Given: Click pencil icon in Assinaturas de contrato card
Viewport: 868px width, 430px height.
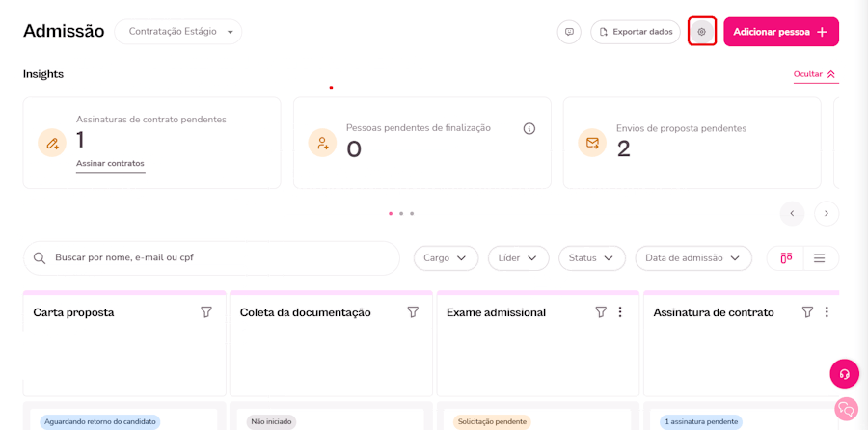Looking at the screenshot, I should (52, 144).
